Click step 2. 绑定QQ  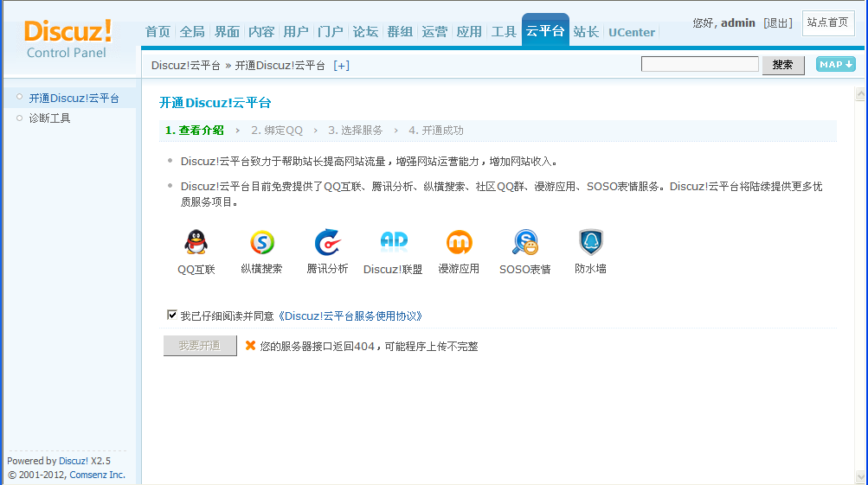[x=277, y=131]
